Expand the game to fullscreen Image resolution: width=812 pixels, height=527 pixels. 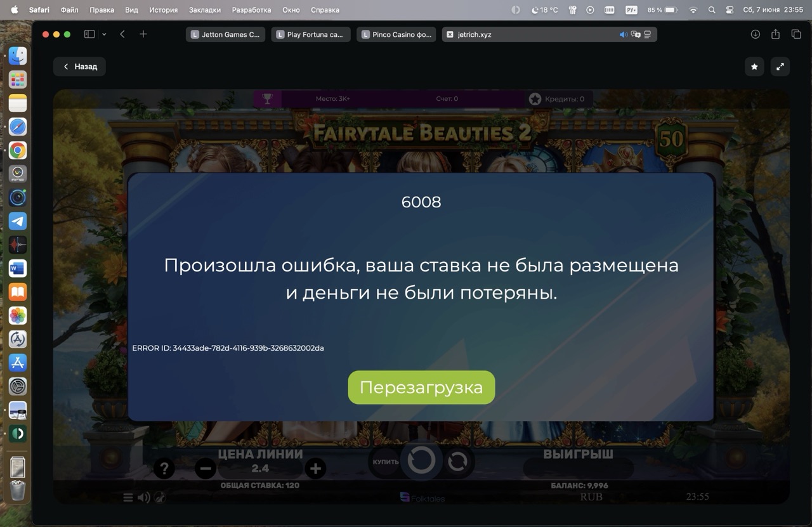pyautogui.click(x=780, y=67)
